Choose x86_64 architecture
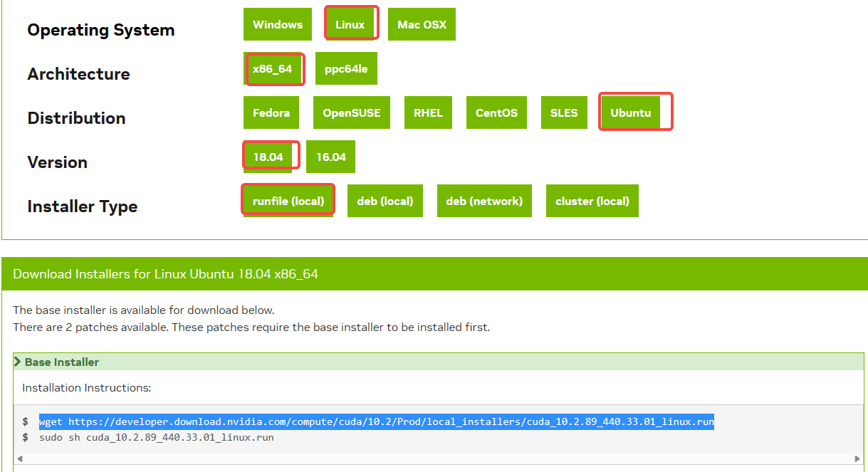Image resolution: width=868 pixels, height=472 pixels. [x=272, y=69]
